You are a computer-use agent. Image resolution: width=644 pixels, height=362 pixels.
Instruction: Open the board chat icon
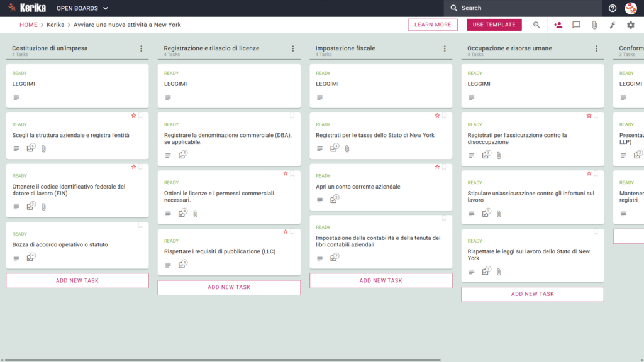coord(576,25)
